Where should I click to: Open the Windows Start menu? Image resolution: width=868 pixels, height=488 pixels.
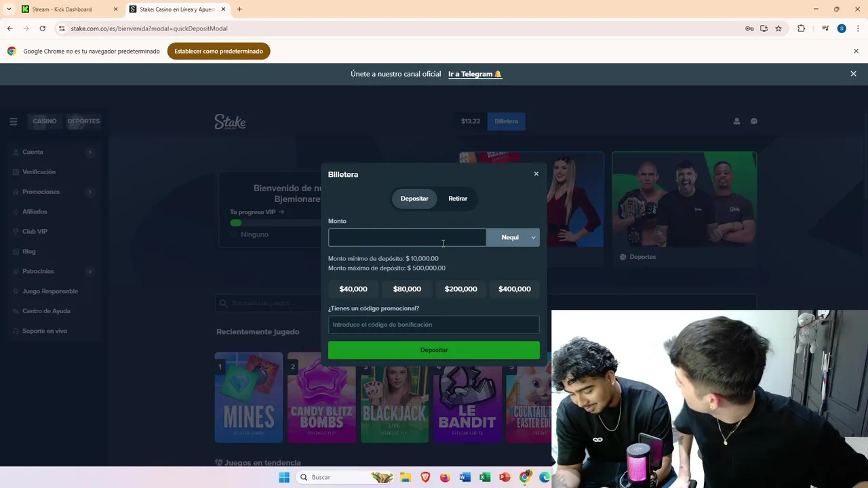point(284,477)
